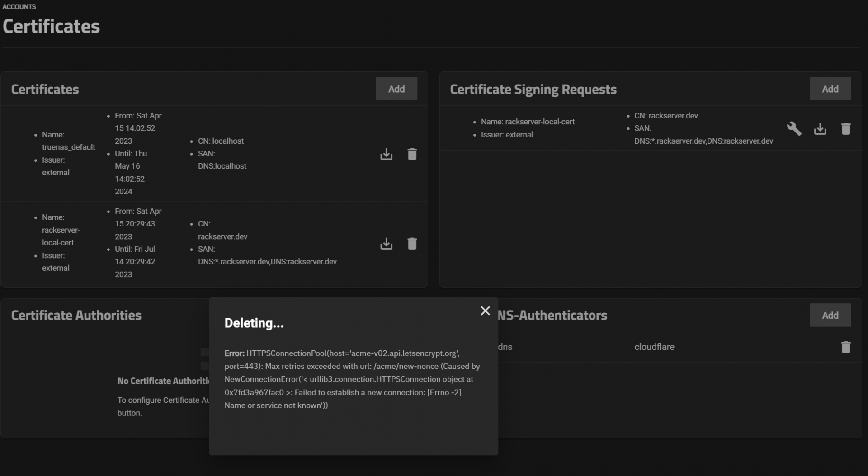Select the Certificates card heading
The width and height of the screenshot is (868, 476).
tap(45, 89)
